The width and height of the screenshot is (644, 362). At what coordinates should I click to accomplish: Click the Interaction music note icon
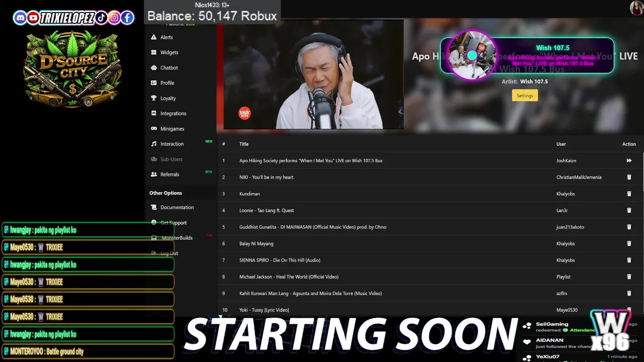(x=154, y=144)
